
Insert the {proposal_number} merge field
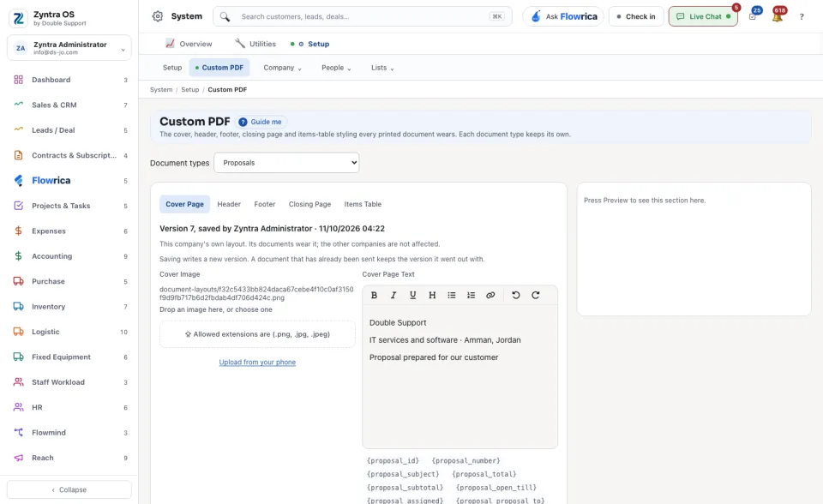click(466, 461)
